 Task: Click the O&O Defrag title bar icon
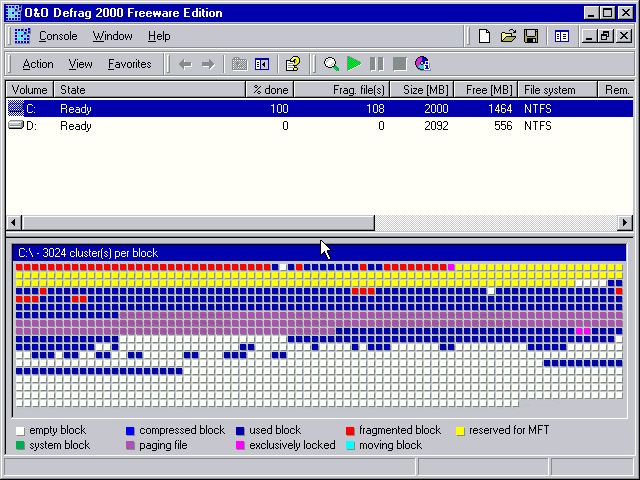tap(13, 13)
